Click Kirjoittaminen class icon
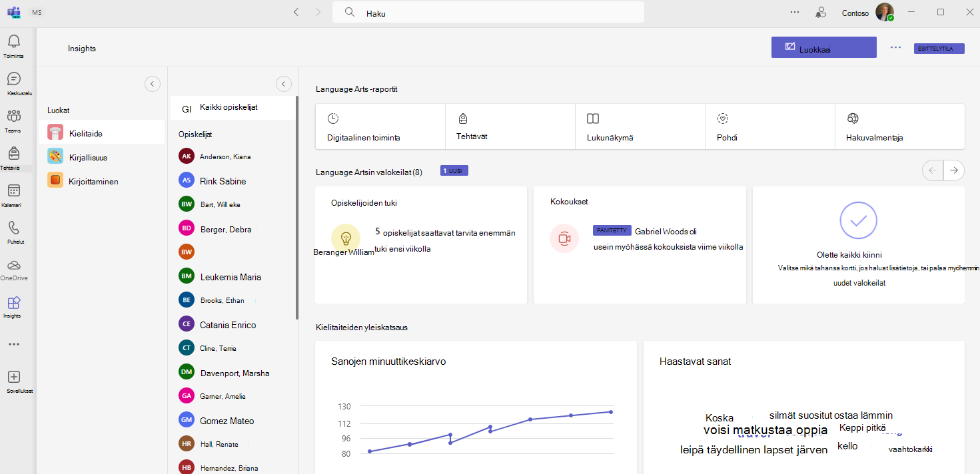980x474 pixels. [56, 180]
